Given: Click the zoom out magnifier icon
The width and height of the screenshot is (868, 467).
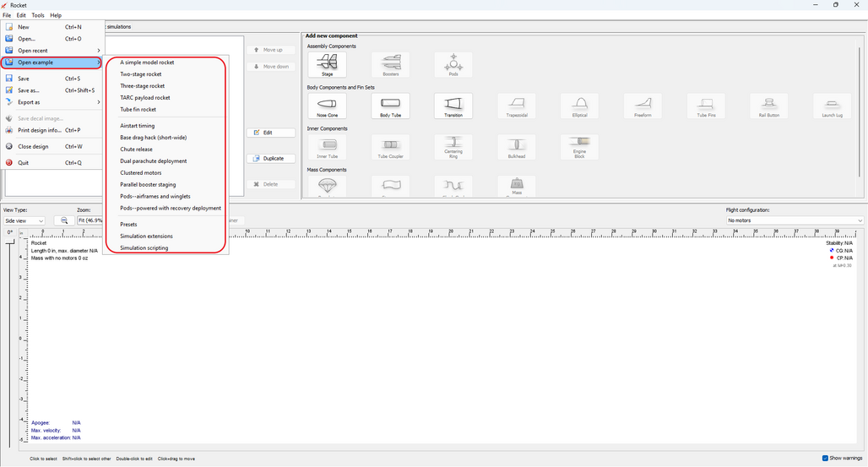Looking at the screenshot, I should [64, 220].
